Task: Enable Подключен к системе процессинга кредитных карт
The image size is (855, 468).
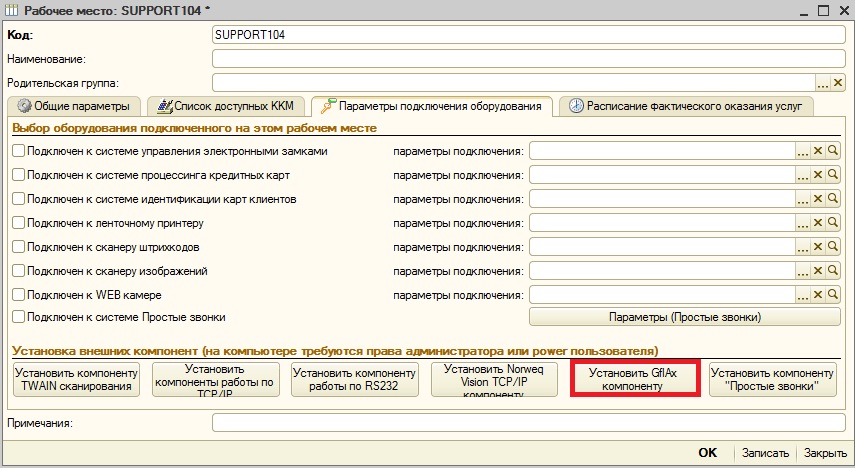Action: (x=19, y=175)
